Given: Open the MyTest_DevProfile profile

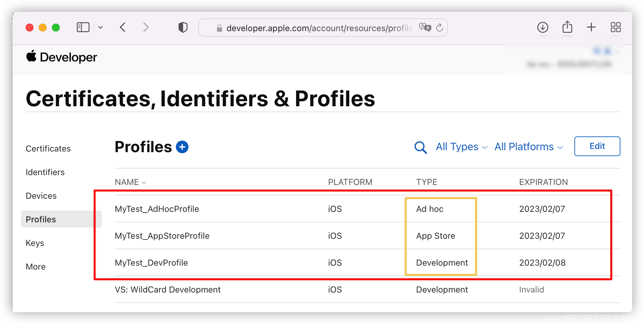Looking at the screenshot, I should [151, 263].
